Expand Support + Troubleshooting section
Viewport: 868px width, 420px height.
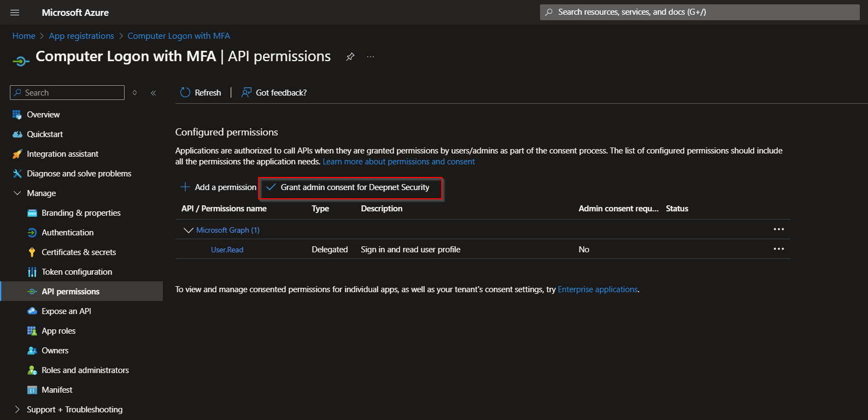(17, 410)
